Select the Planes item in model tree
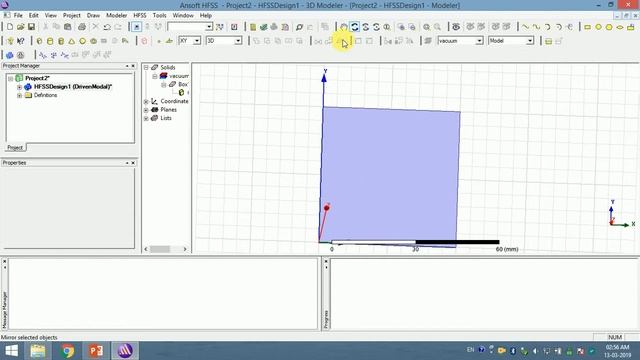Viewport: 640px width, 360px height. [168, 110]
